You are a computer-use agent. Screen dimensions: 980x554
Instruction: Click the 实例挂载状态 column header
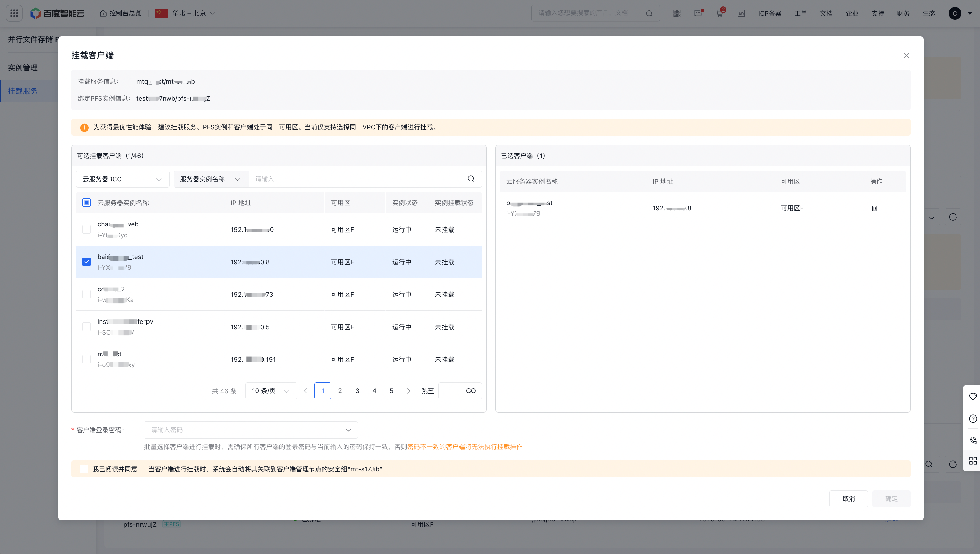pyautogui.click(x=454, y=203)
